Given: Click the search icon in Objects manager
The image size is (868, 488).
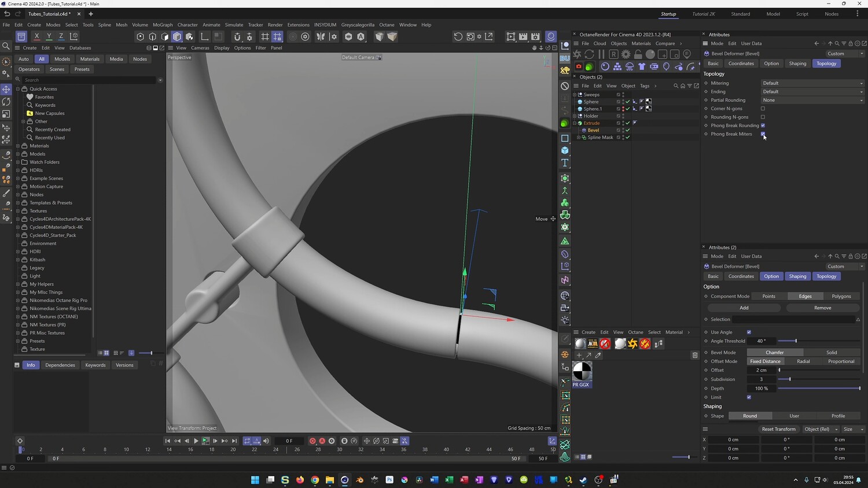Looking at the screenshot, I should [x=675, y=86].
